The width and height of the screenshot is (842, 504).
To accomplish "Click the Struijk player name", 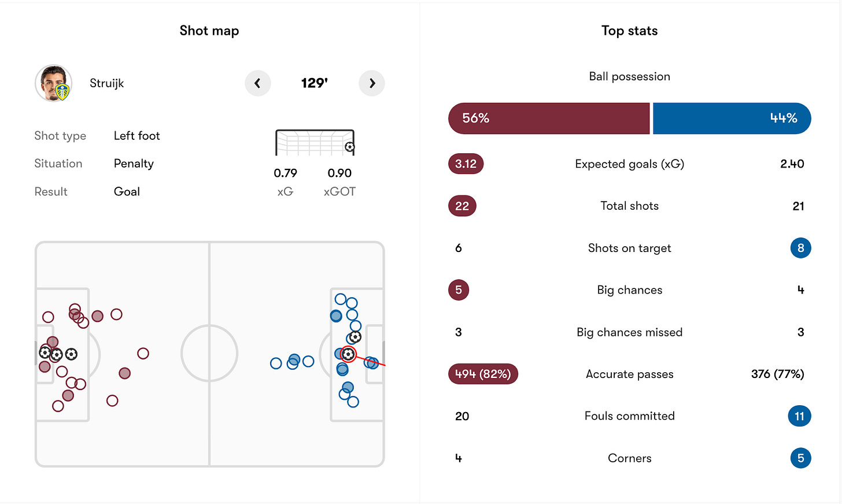I will pyautogui.click(x=107, y=83).
